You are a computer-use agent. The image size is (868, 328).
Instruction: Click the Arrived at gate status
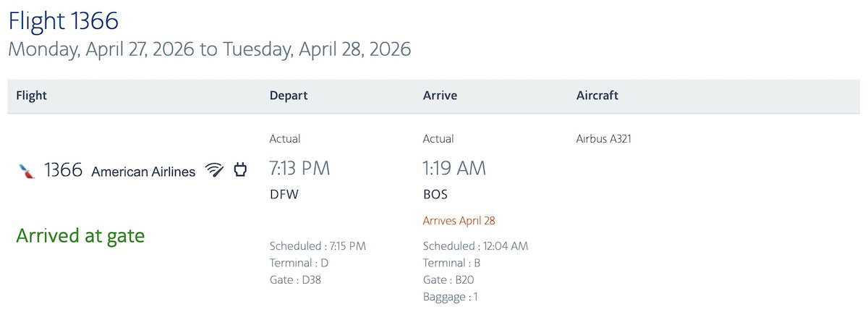(x=80, y=235)
